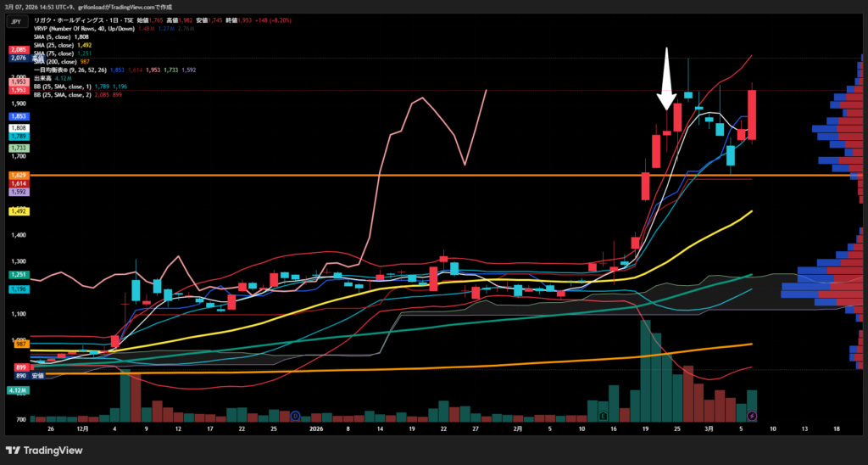Click the orange 1,629 price label

click(19, 175)
